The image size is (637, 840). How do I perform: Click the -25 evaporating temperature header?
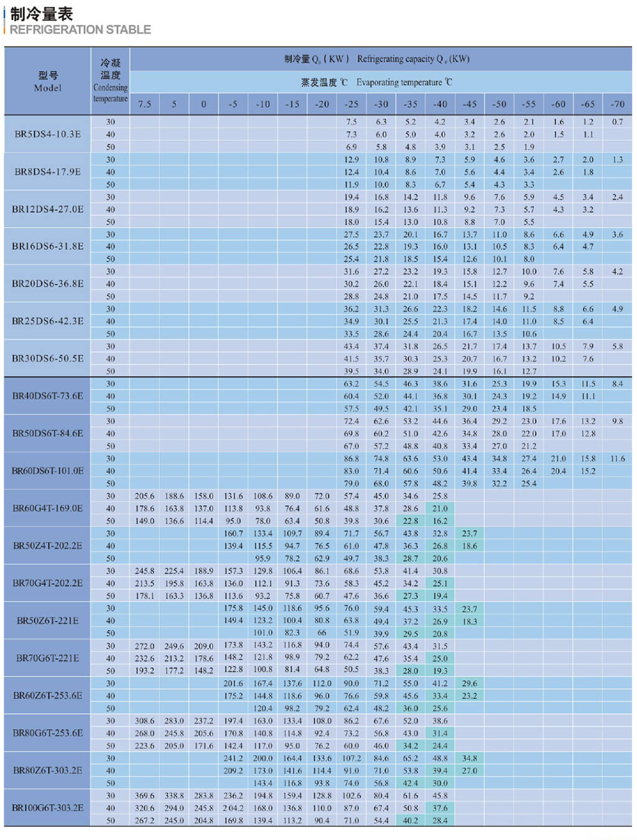click(351, 104)
